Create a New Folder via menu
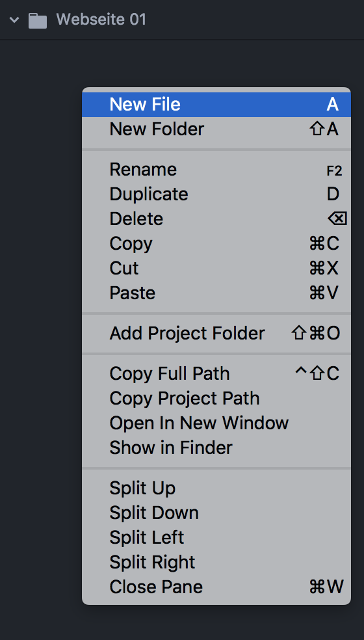This screenshot has width=364, height=640. point(216,129)
